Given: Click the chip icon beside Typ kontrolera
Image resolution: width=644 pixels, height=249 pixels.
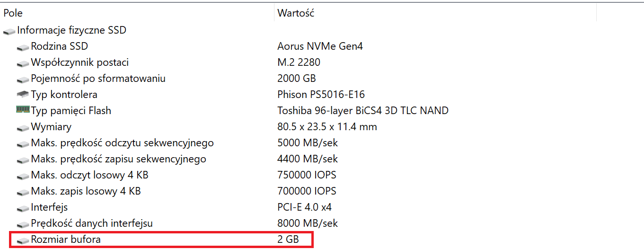Looking at the screenshot, I should pyautogui.click(x=23, y=95).
